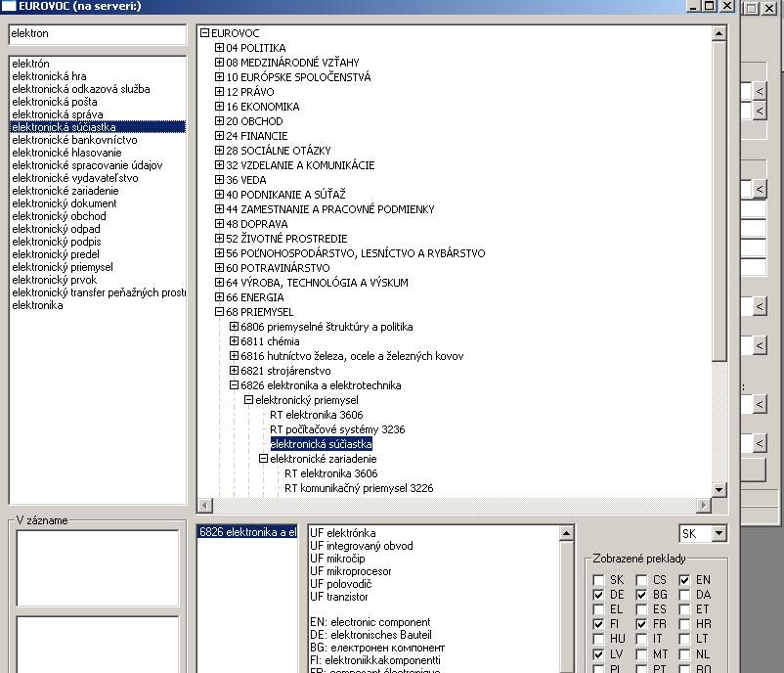Expand the 12 PRÁVO tree node
Viewport: 784px width, 673px height.
coord(219,92)
